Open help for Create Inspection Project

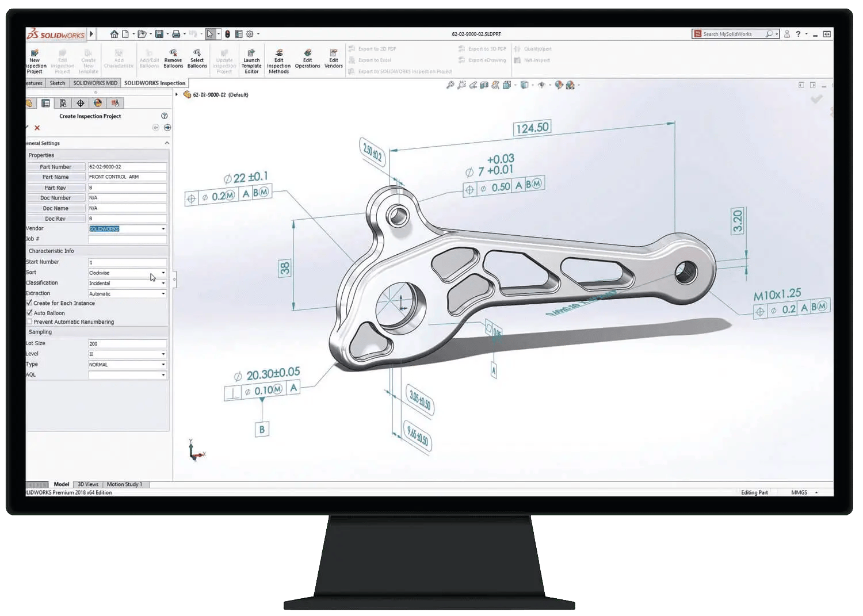point(164,116)
